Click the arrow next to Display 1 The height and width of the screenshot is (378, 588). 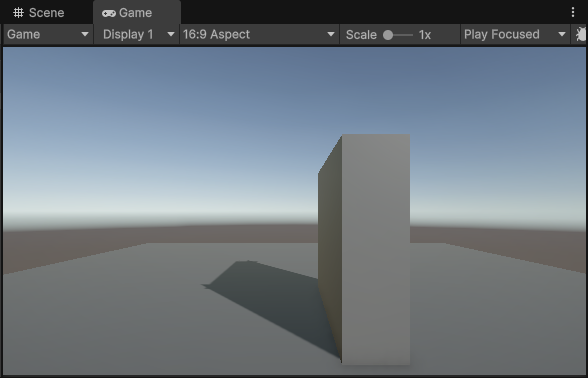pyautogui.click(x=171, y=34)
